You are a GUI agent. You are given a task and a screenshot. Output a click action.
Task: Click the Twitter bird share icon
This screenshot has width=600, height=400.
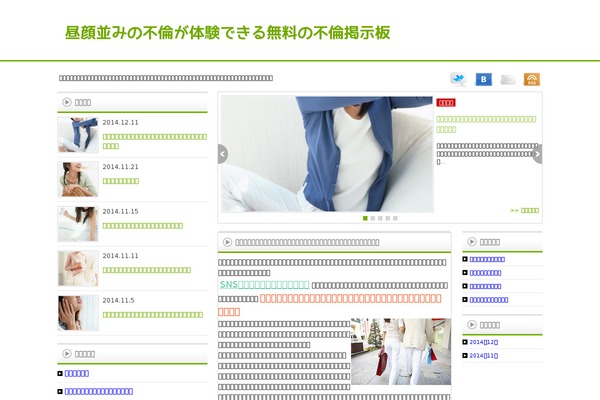[x=458, y=79]
